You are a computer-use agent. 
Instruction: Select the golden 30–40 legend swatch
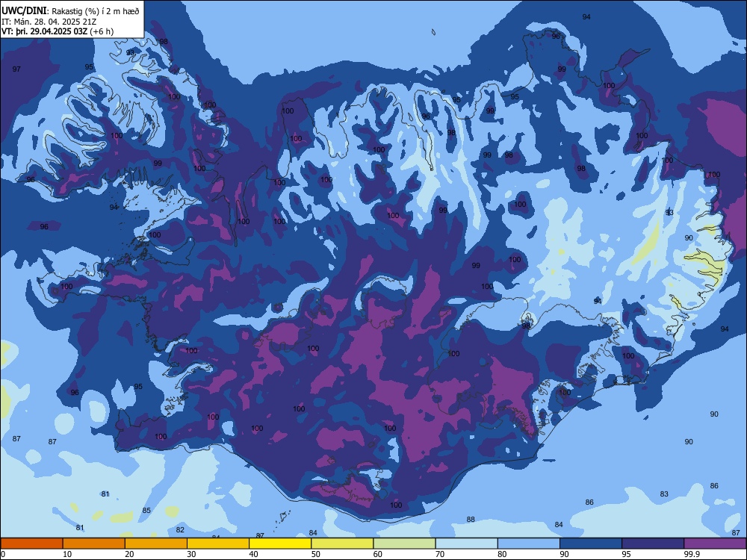218,543
